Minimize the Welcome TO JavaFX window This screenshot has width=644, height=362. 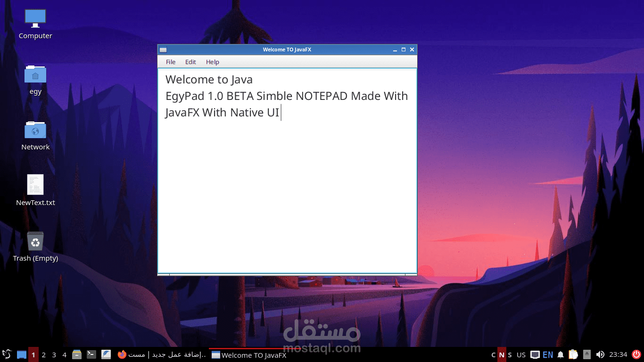pyautogui.click(x=395, y=49)
